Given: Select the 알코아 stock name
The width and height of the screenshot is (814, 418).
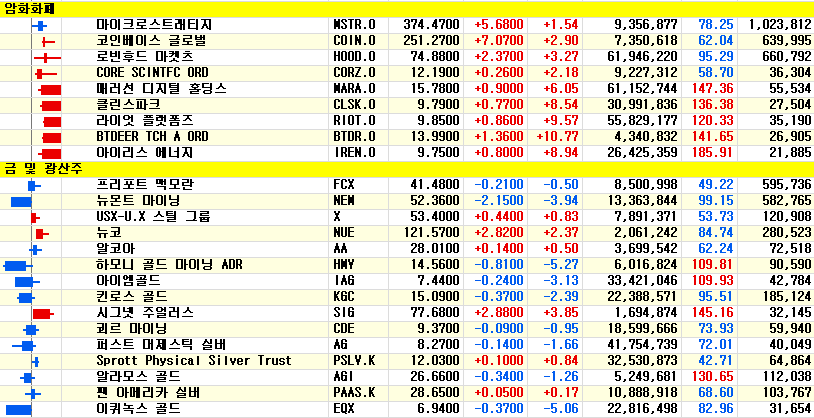Looking at the screenshot, I should click(114, 248).
